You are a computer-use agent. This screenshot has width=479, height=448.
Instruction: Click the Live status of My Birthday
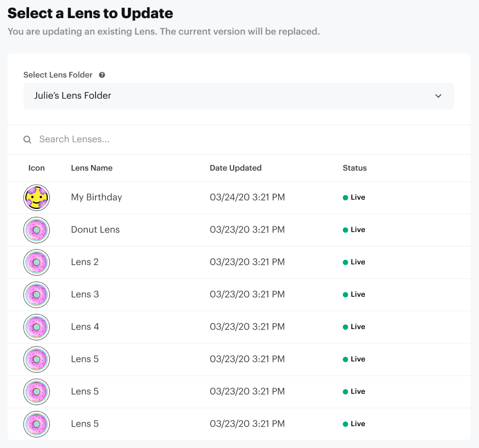click(x=354, y=197)
